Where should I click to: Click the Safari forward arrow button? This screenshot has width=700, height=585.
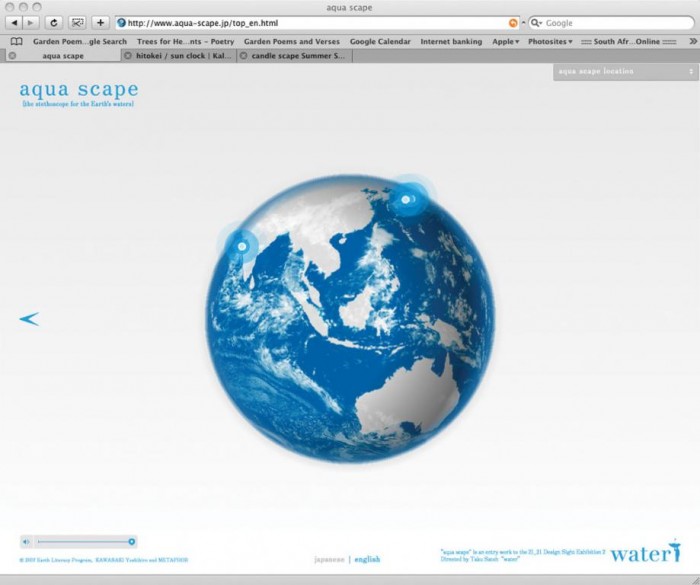point(31,23)
